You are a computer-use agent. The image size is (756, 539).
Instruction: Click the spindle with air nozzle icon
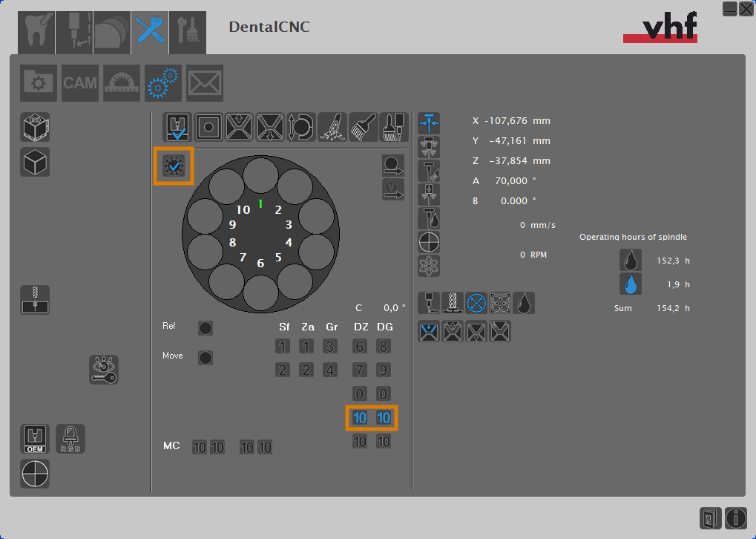point(429,171)
